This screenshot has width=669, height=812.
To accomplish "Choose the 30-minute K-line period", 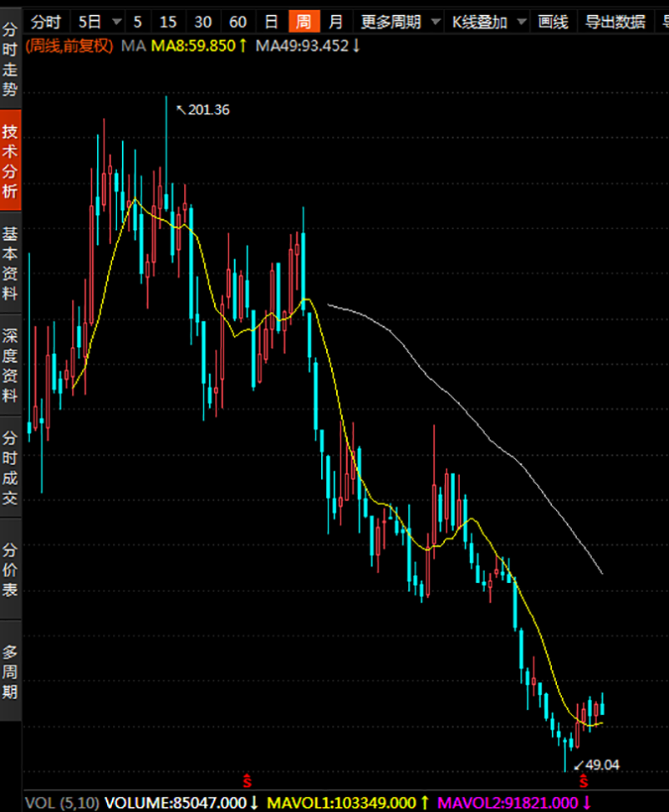I will click(x=203, y=22).
